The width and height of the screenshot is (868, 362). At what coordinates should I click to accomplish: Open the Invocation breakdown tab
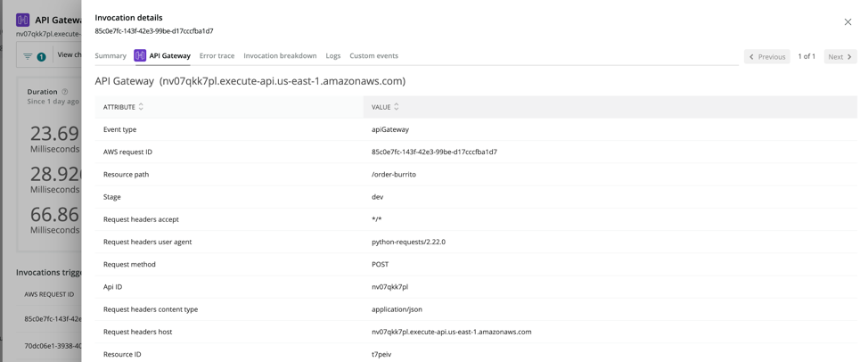coord(280,56)
